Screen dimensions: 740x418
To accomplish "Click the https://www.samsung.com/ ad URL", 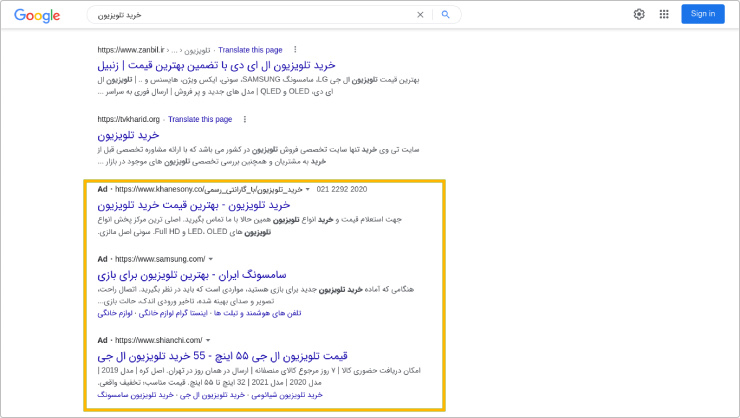I will (x=160, y=259).
